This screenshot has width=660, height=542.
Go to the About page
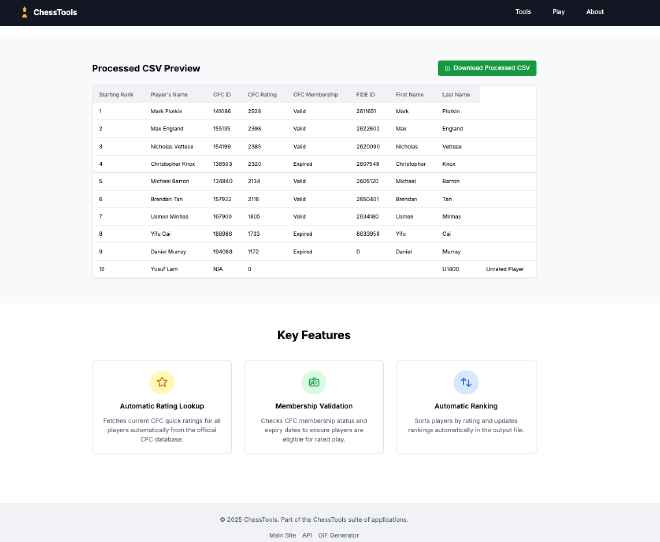point(595,12)
